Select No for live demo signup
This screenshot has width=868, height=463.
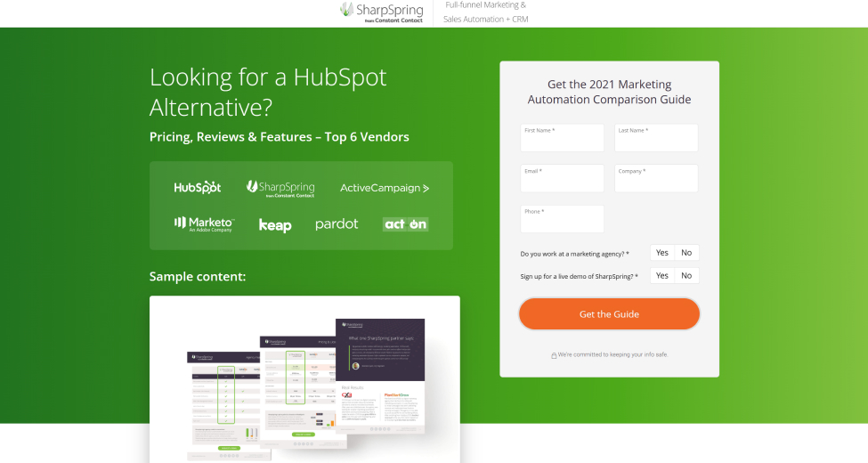pyautogui.click(x=686, y=275)
